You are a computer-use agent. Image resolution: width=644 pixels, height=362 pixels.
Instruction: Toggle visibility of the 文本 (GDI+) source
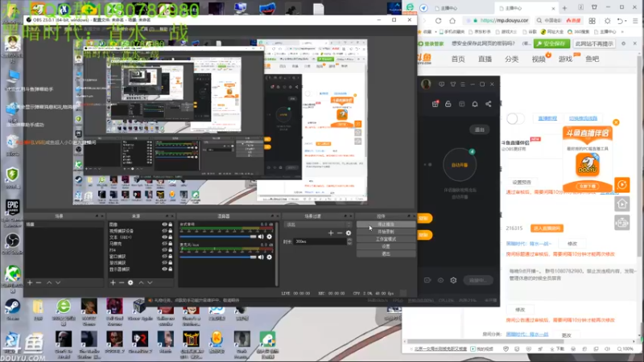point(164,237)
